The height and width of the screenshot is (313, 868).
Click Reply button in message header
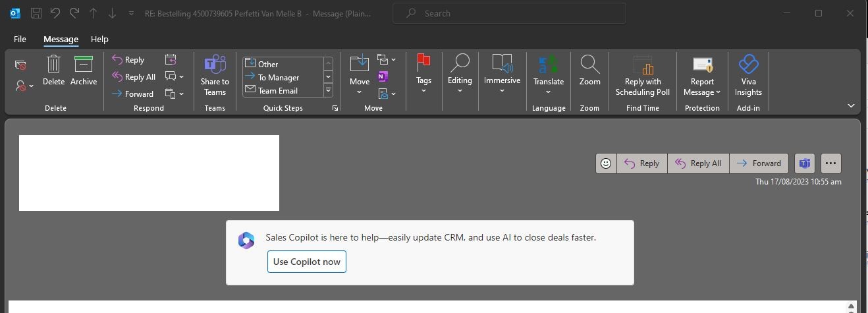pos(642,163)
